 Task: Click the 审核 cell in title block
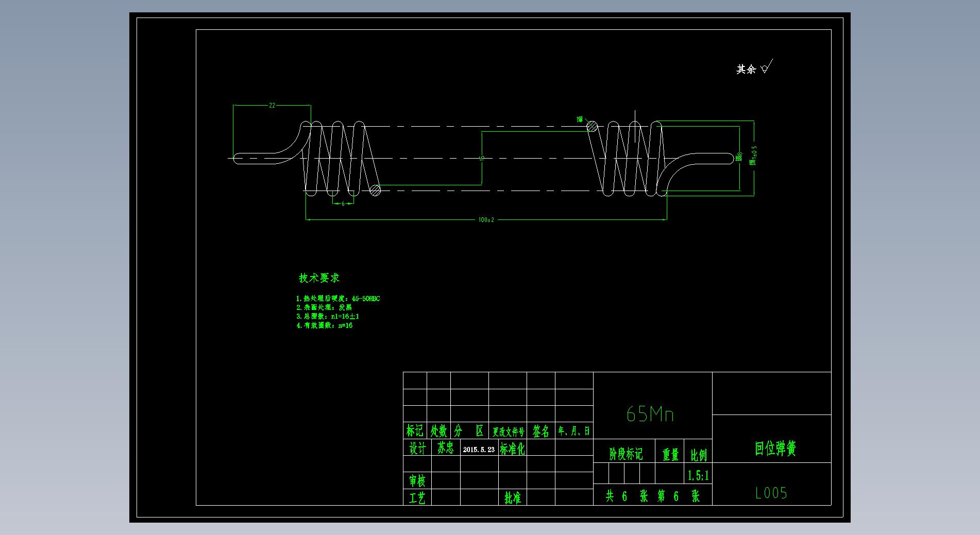coord(417,481)
